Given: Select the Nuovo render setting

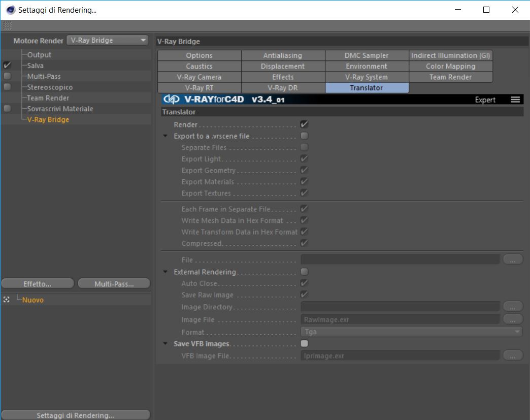Looking at the screenshot, I should (33, 300).
